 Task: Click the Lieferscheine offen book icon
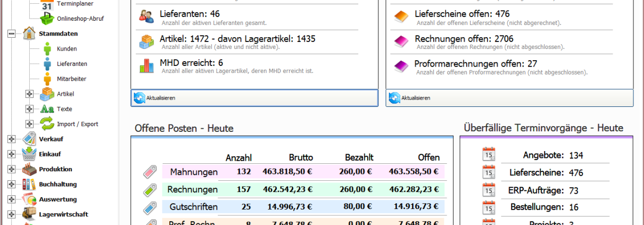[401, 16]
